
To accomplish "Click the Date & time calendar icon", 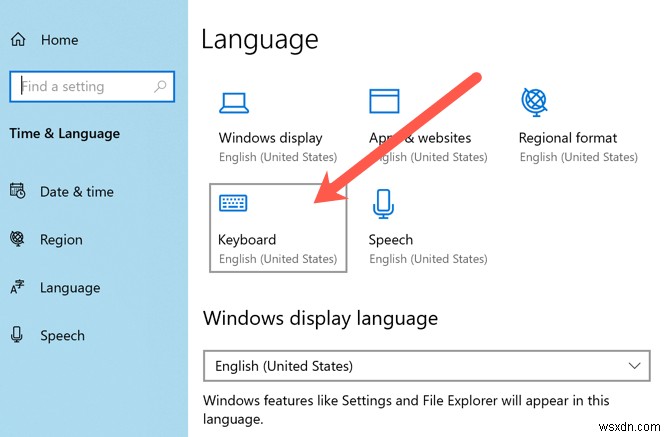I will click(18, 191).
